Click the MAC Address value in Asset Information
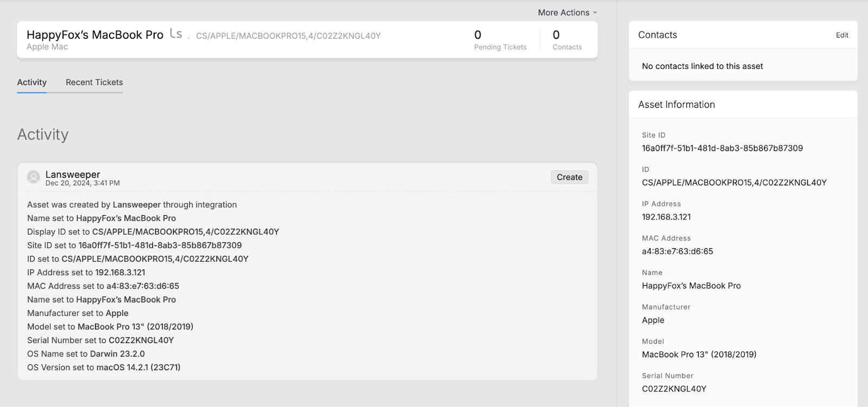868x407 pixels. point(678,251)
